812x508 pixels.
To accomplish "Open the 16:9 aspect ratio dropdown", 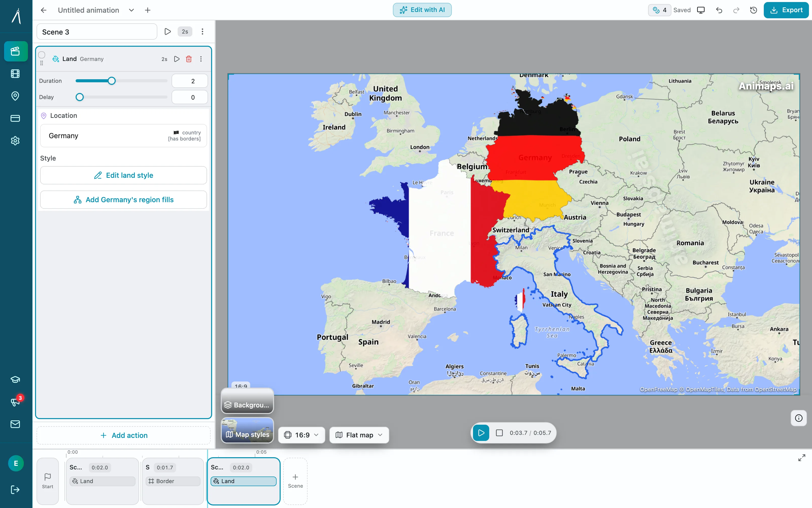I will (301, 435).
